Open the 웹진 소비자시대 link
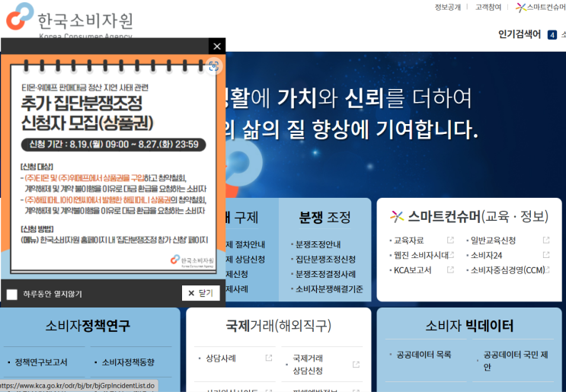This screenshot has height=392, width=566. pos(421,255)
